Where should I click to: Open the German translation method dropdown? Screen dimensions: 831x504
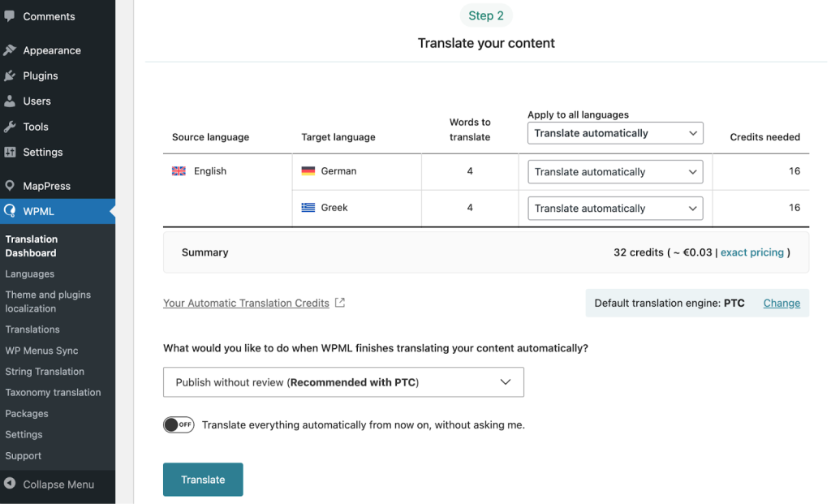[615, 172]
